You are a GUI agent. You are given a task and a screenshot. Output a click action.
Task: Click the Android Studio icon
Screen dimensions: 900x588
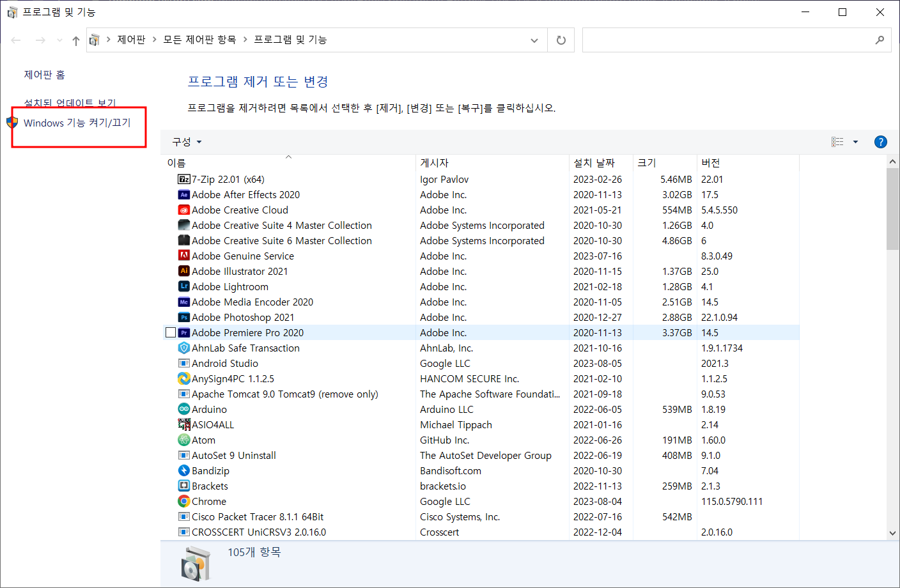tap(184, 363)
